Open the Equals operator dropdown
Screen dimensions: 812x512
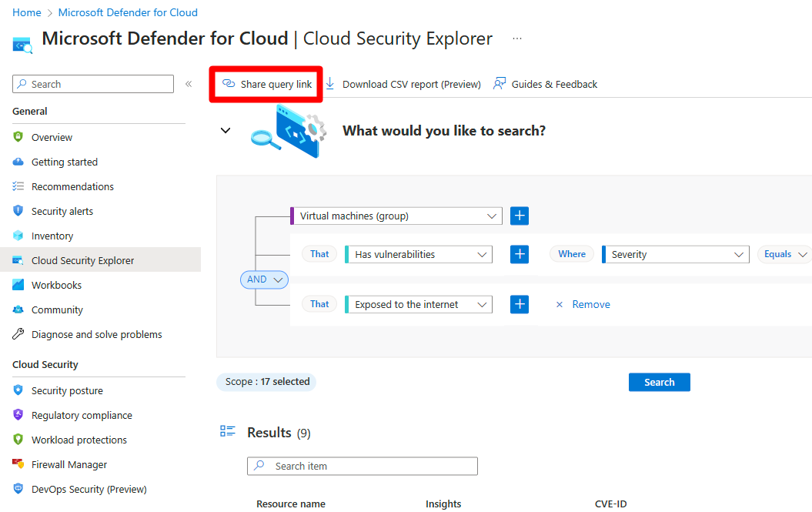785,254
